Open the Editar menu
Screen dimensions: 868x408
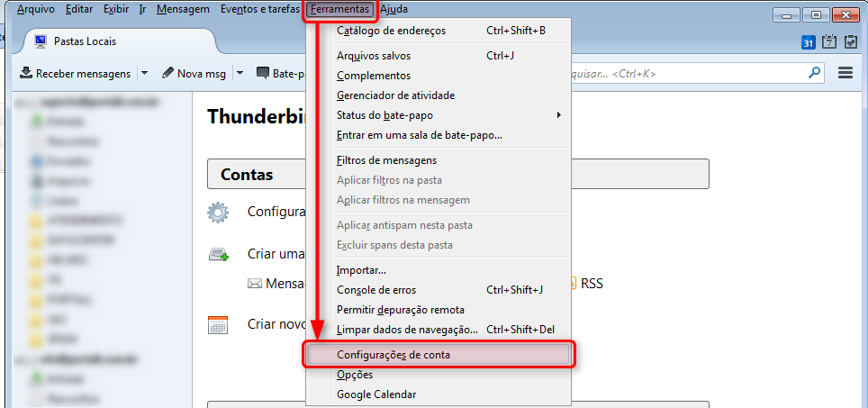(x=78, y=9)
